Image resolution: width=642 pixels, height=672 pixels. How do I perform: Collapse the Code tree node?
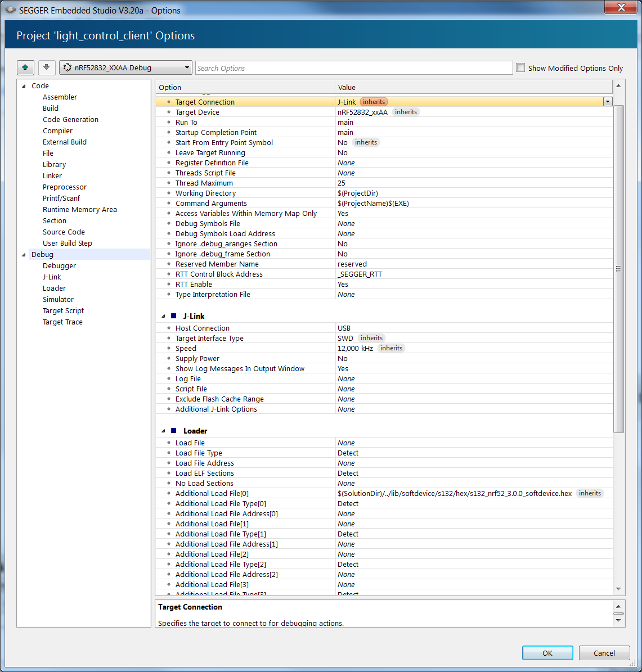coord(24,86)
